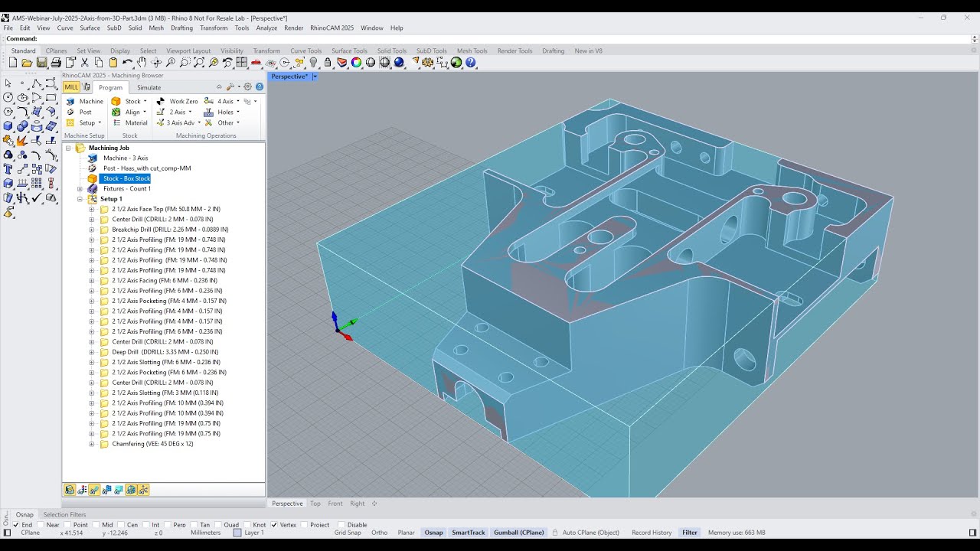Expand the Setup 1 node in Machining Job
The image size is (980, 551).
(80, 198)
